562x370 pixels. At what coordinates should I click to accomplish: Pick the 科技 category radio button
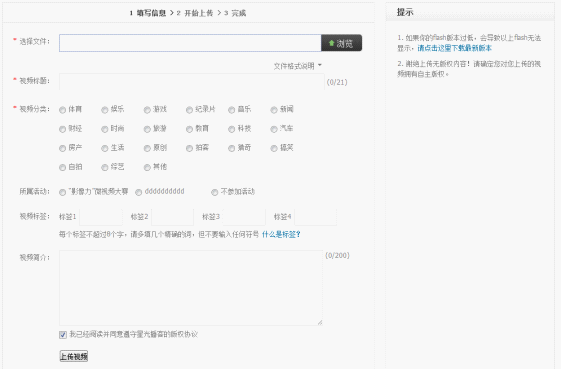[x=232, y=129]
